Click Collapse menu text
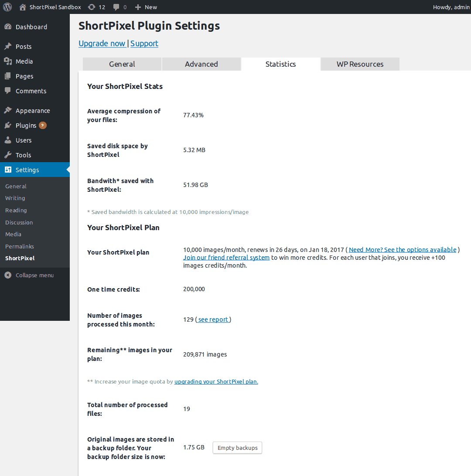The height and width of the screenshot is (476, 471). click(34, 275)
